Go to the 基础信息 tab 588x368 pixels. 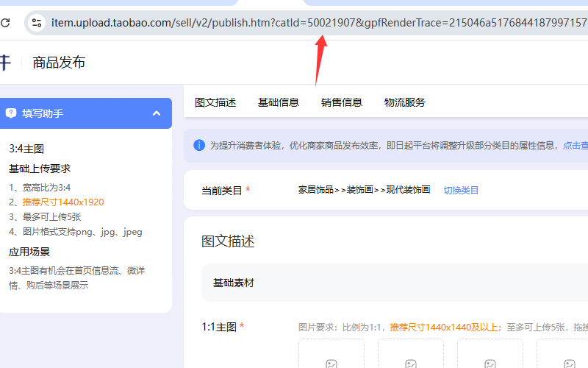coord(279,102)
